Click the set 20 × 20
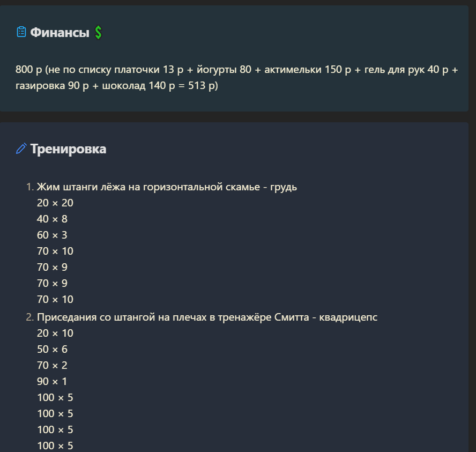Screen dimensions: 476x452 (55, 203)
